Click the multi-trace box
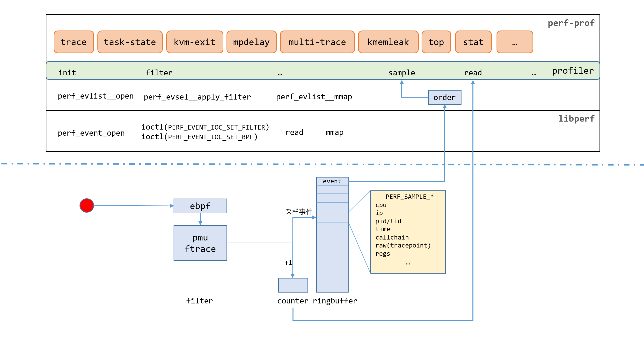644x340 pixels. point(317,42)
